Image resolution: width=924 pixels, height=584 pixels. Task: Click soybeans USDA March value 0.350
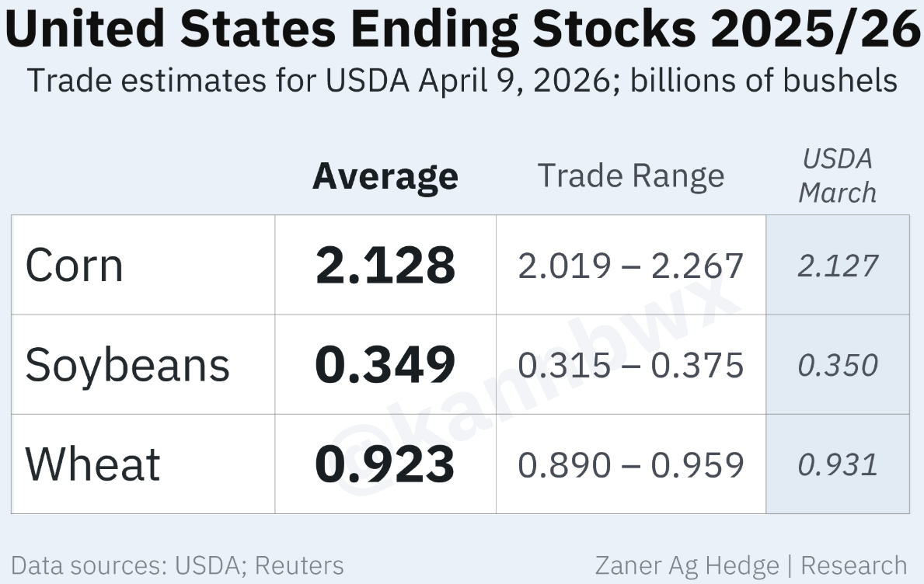[837, 365]
